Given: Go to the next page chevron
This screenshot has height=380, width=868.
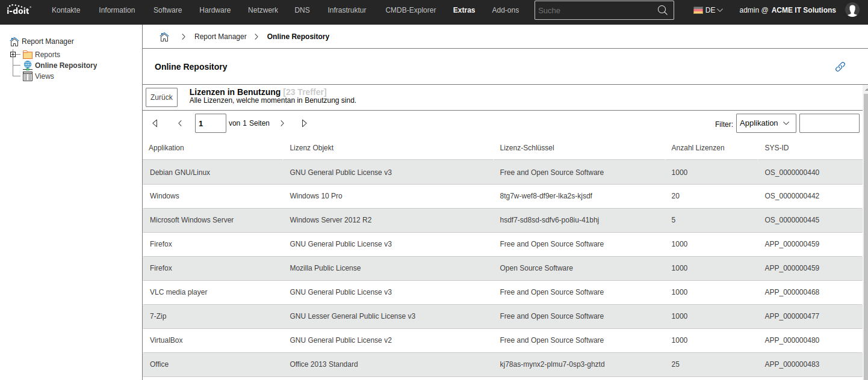Looking at the screenshot, I should coord(282,123).
